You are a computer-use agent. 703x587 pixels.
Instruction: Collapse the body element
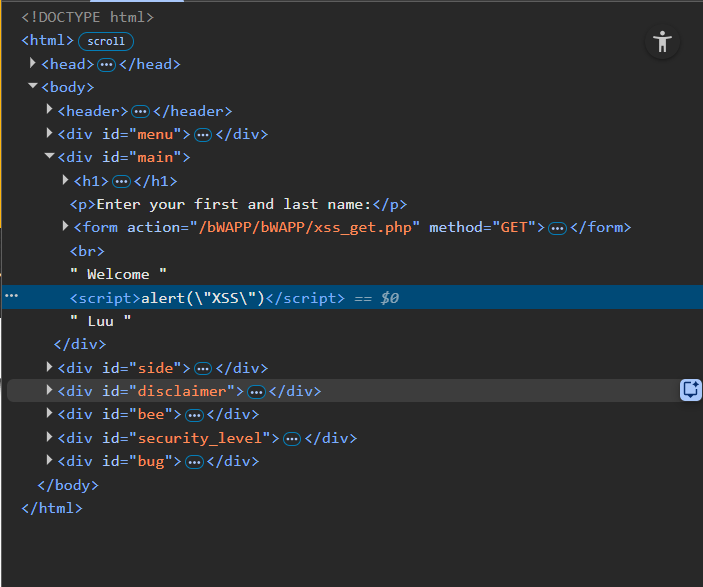(x=33, y=87)
